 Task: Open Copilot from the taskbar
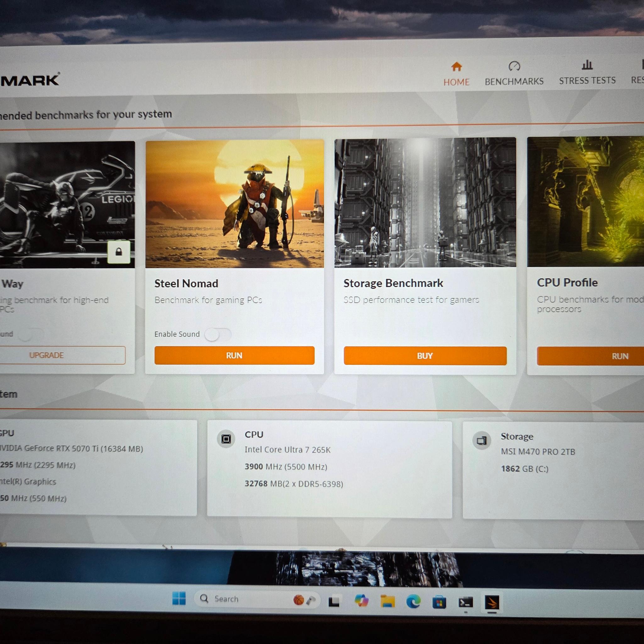(361, 601)
